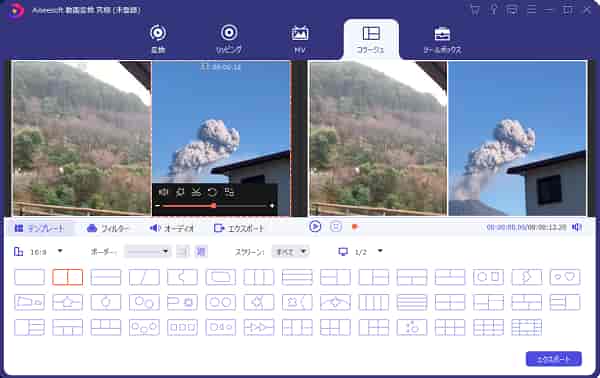Open the フィルター filter tab
The image size is (600, 378).
coord(108,228)
